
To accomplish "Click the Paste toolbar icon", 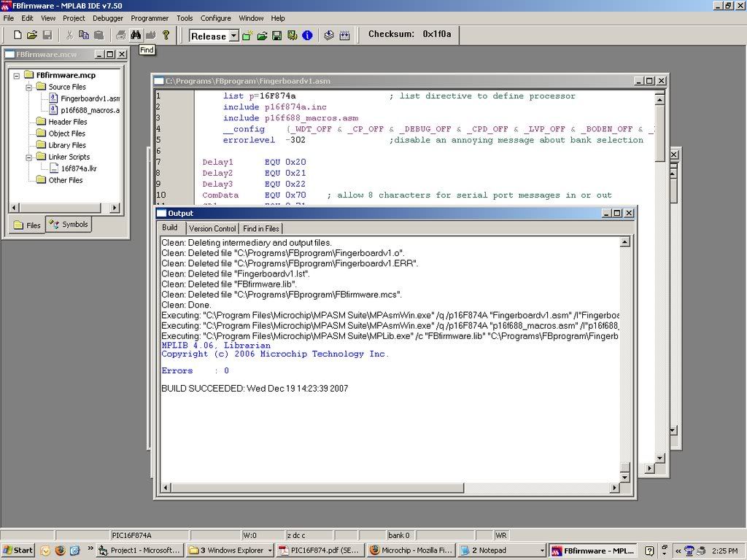I will 98,35.
